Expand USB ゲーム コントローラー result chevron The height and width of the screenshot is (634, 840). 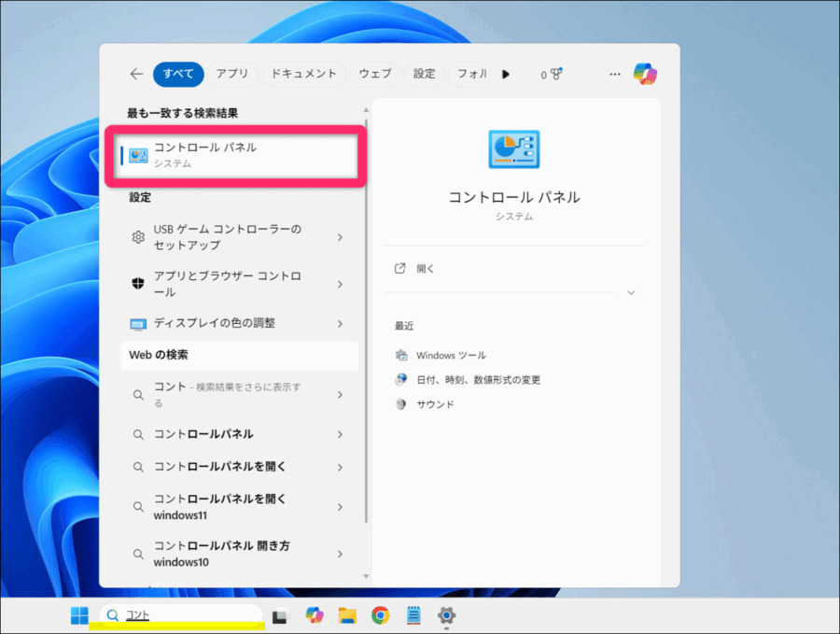pos(340,237)
